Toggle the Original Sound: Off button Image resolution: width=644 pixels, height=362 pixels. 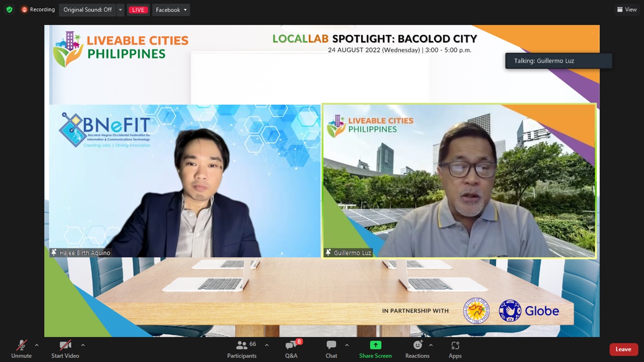[88, 10]
